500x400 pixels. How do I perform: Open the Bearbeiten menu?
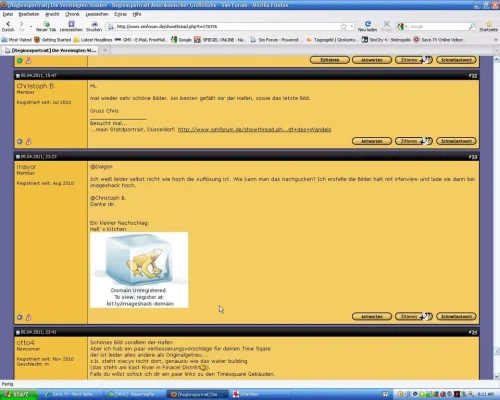pos(29,14)
